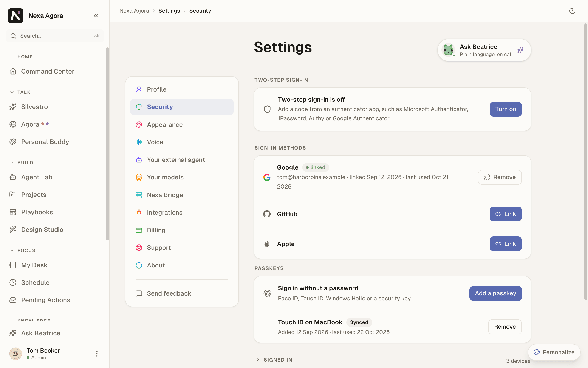Screen dimensions: 588x368
Task: Go to Settings breadcrumb link
Action: (x=169, y=11)
